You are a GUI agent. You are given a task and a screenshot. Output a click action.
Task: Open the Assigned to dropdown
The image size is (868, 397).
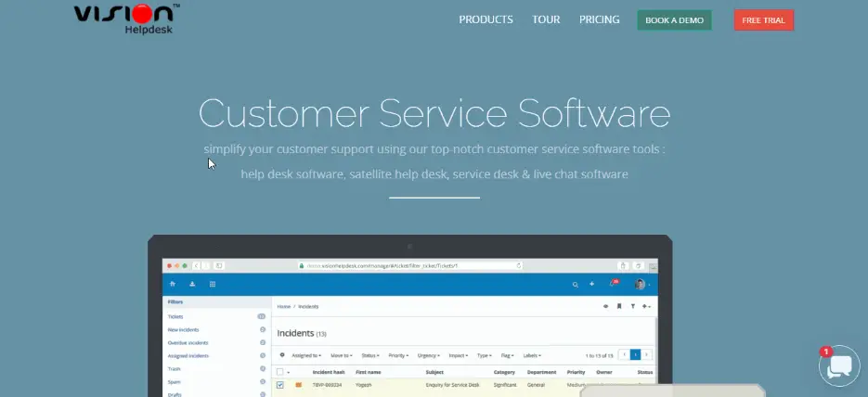(306, 355)
